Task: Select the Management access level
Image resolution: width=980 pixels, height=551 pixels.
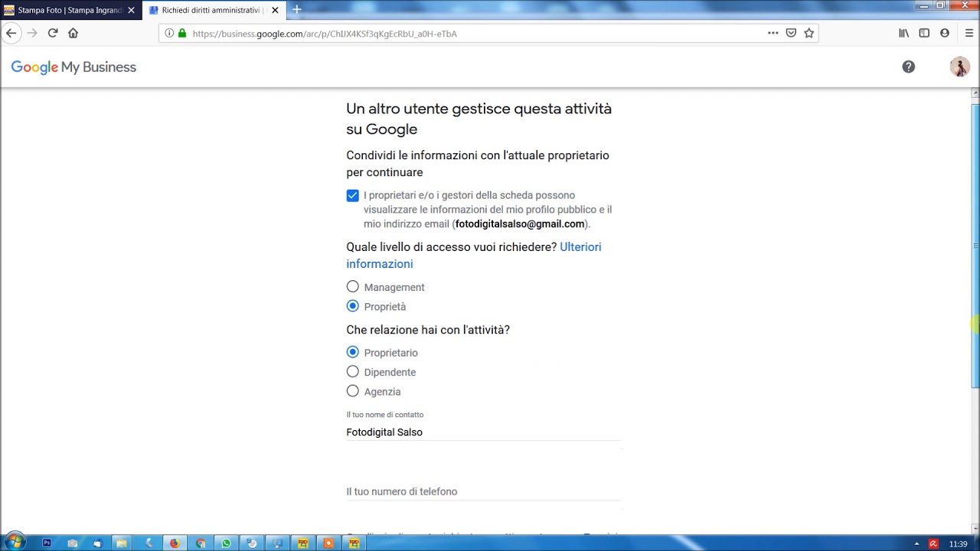Action: pos(352,287)
